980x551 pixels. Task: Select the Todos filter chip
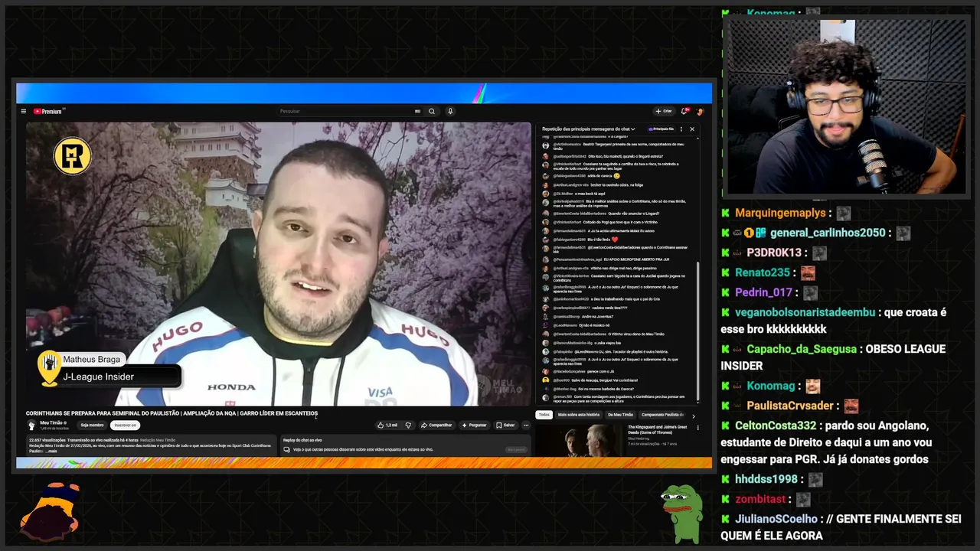tap(544, 415)
